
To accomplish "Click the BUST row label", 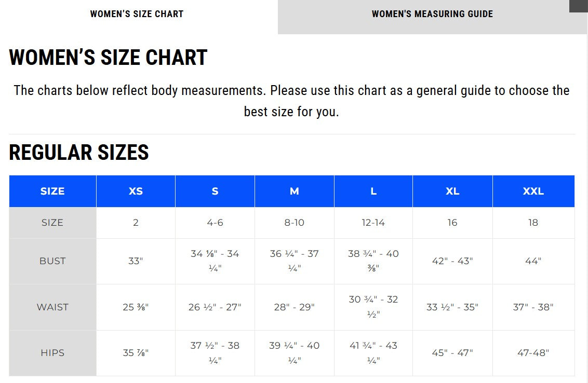I will point(52,261).
